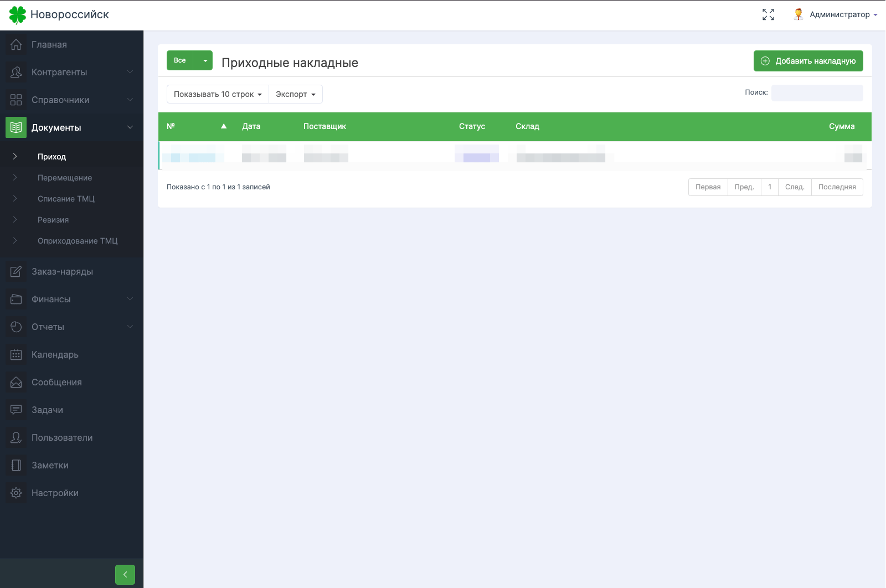Screen dimensions: 886x588
Task: Open Главная via the home icon
Action: pyautogui.click(x=16, y=44)
